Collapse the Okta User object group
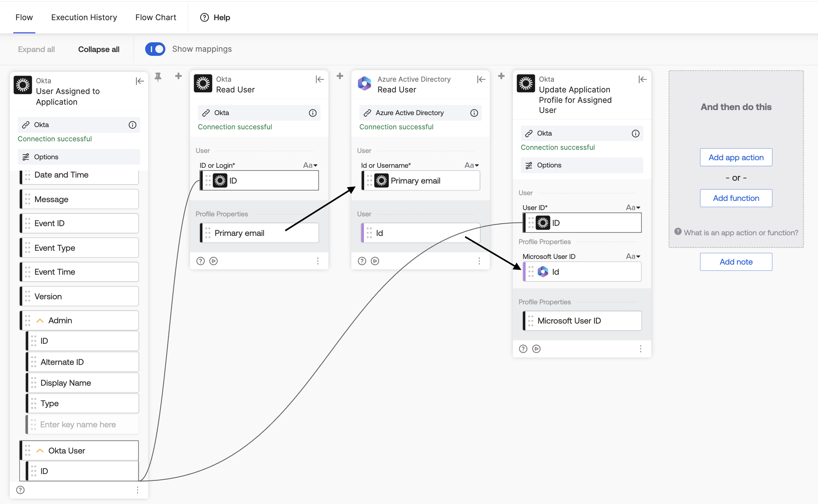 40,451
